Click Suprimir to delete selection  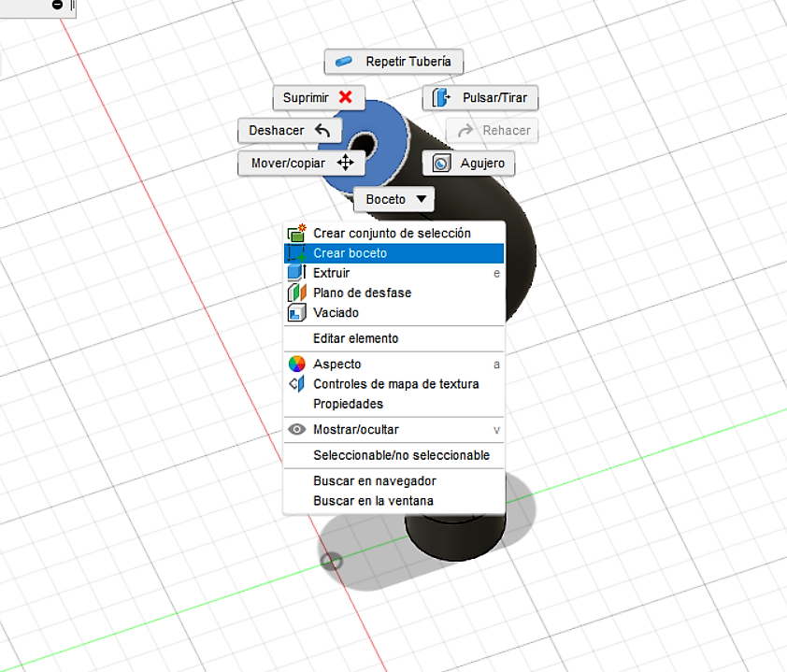click(319, 97)
